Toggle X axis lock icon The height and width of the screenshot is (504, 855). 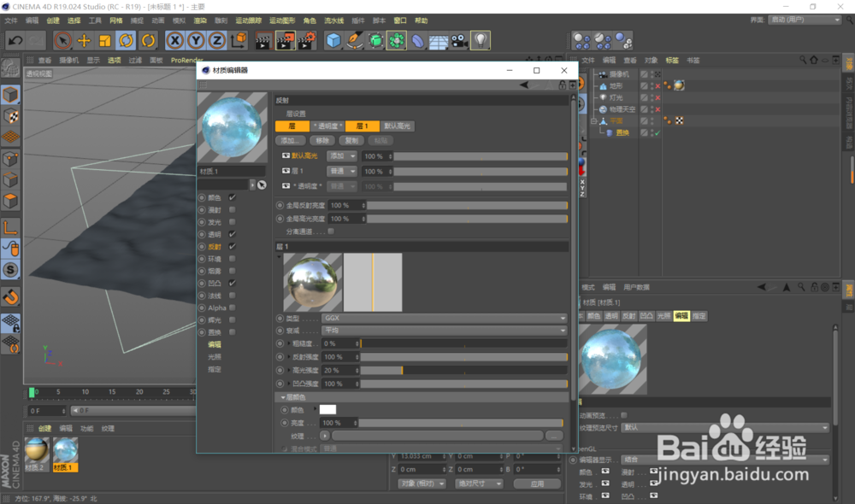[x=174, y=41]
